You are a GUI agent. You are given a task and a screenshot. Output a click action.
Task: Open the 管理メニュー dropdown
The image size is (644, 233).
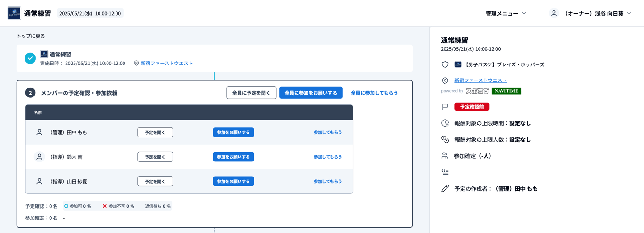(506, 13)
